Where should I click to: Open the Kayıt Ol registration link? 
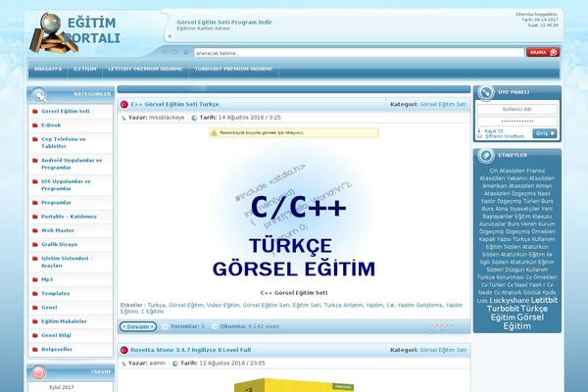494,131
